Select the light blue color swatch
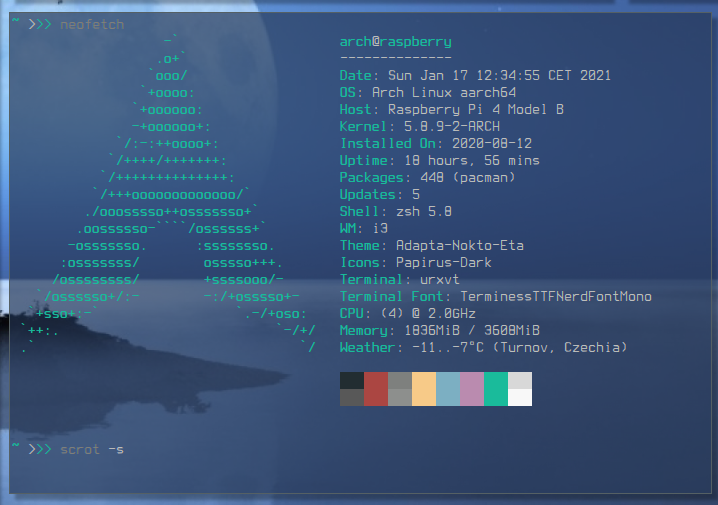The height and width of the screenshot is (505, 718). pyautogui.click(x=448, y=389)
